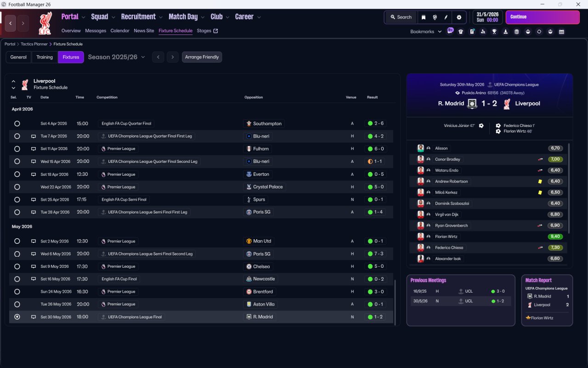Screen dimensions: 588x368
Task: Click the coin stack finances icon
Action: click(516, 32)
